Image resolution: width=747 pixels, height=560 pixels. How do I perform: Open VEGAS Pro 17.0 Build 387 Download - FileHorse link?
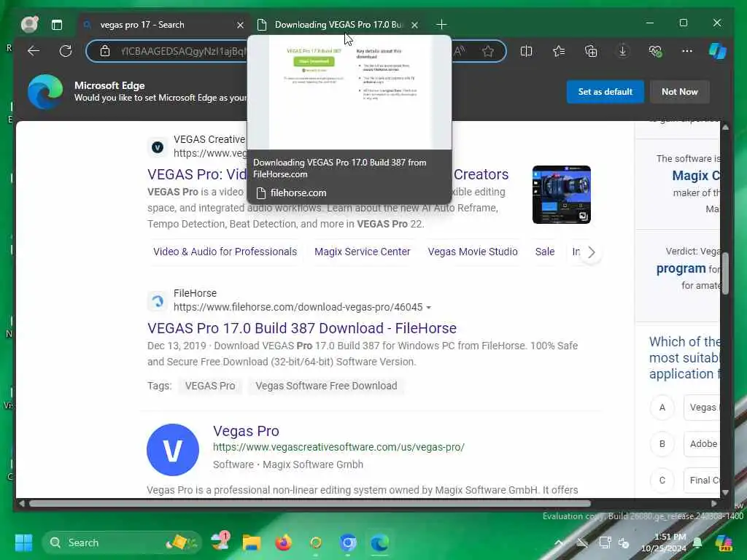click(301, 328)
